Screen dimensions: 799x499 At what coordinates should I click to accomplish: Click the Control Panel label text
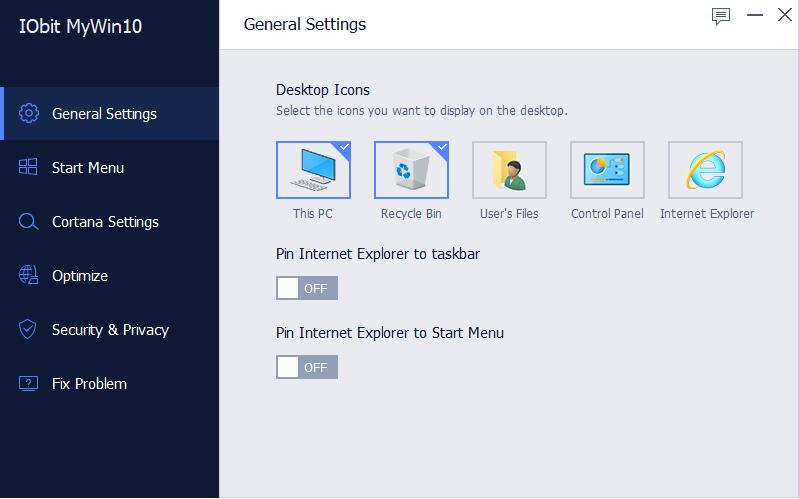[x=607, y=214]
